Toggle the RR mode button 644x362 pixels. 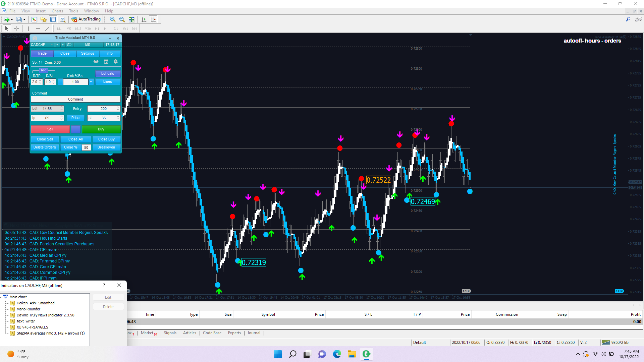[x=43, y=70]
